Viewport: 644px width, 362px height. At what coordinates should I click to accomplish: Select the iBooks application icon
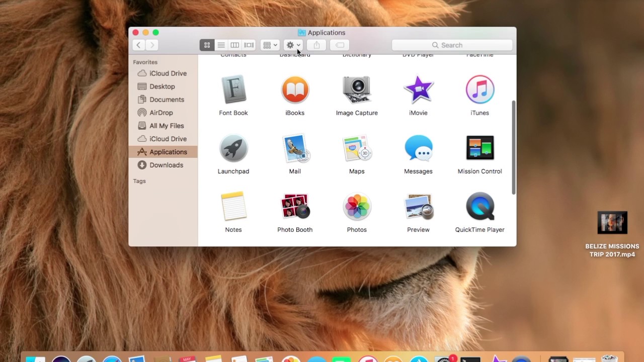click(295, 89)
